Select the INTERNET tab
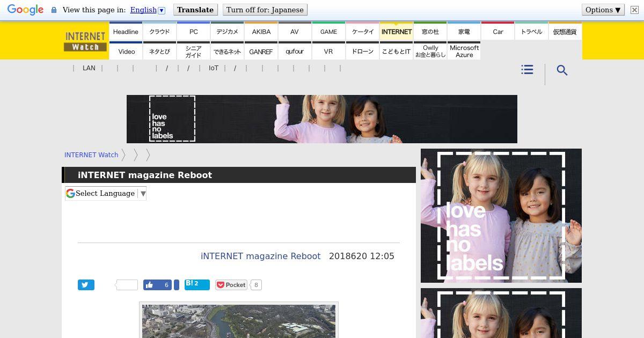Screen dimensions: 644x338 396,32
